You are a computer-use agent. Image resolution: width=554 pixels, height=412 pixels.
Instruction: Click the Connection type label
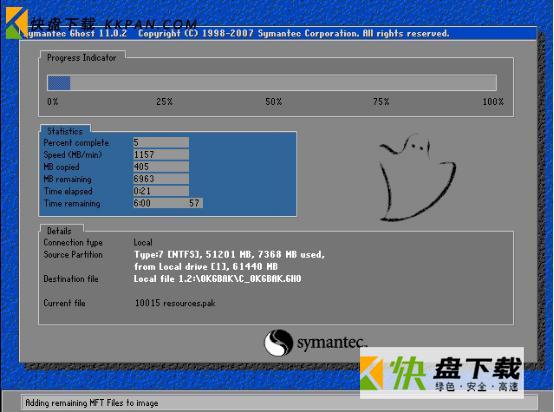[73, 242]
